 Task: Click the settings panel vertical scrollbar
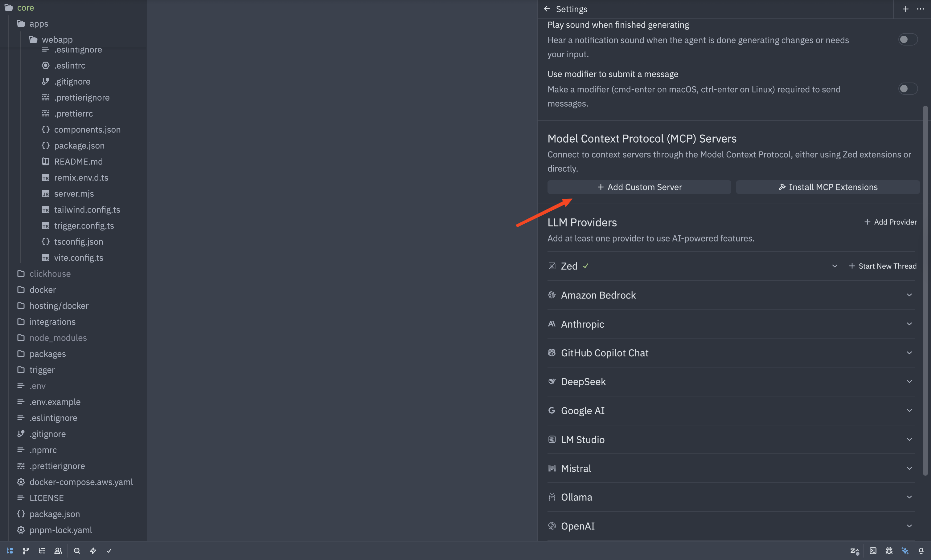[925, 290]
